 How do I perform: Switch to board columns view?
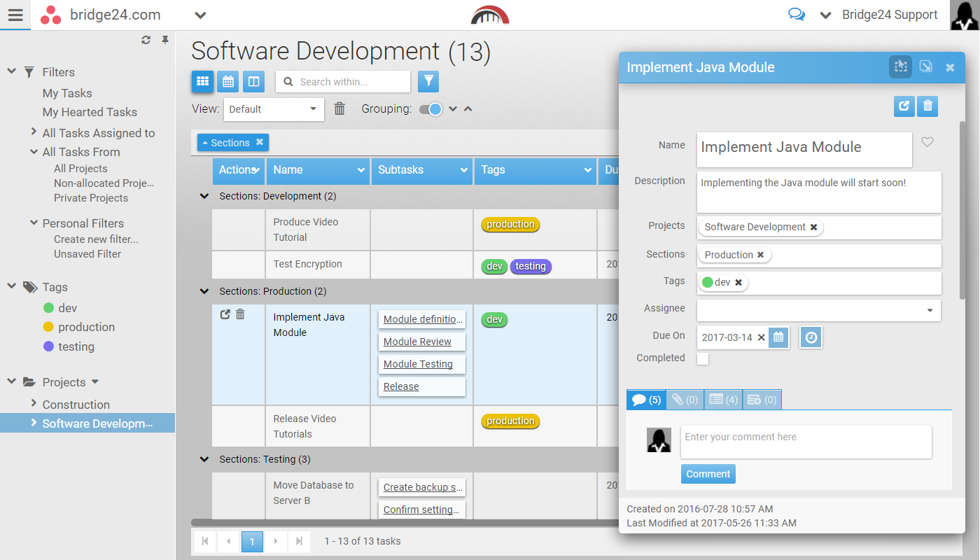pyautogui.click(x=253, y=81)
